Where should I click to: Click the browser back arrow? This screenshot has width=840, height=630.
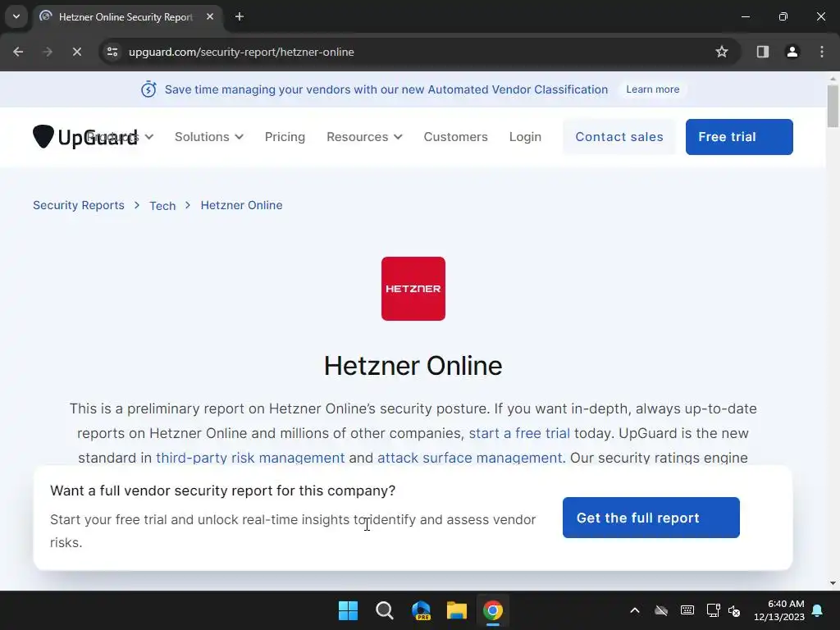18,52
